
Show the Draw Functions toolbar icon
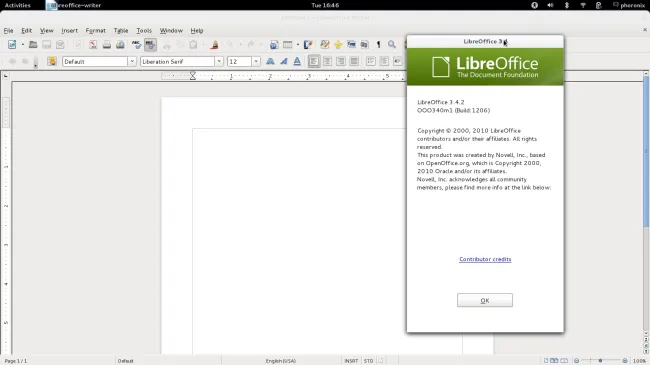coord(308,44)
